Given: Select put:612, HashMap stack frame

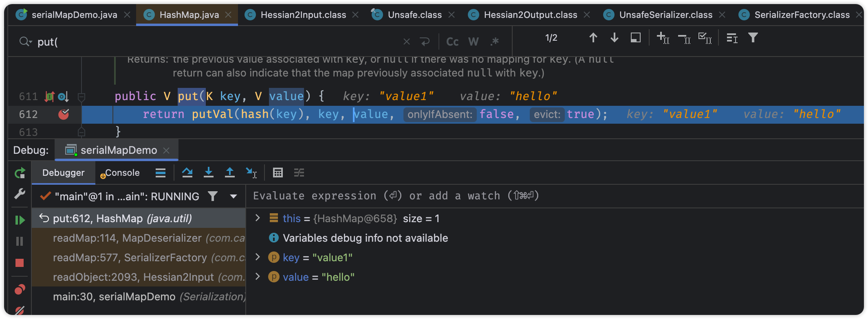Looking at the screenshot, I should (x=139, y=218).
